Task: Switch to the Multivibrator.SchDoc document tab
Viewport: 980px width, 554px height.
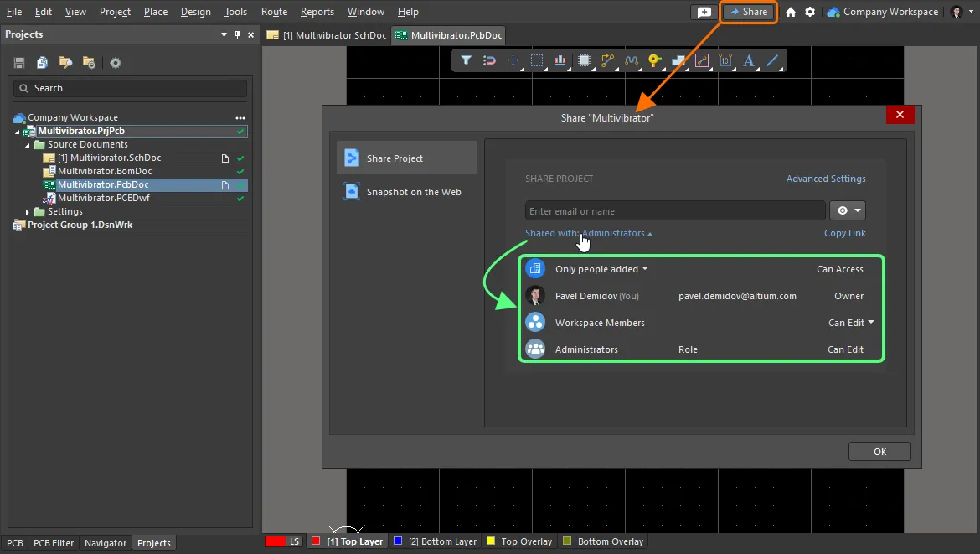Action: point(327,35)
